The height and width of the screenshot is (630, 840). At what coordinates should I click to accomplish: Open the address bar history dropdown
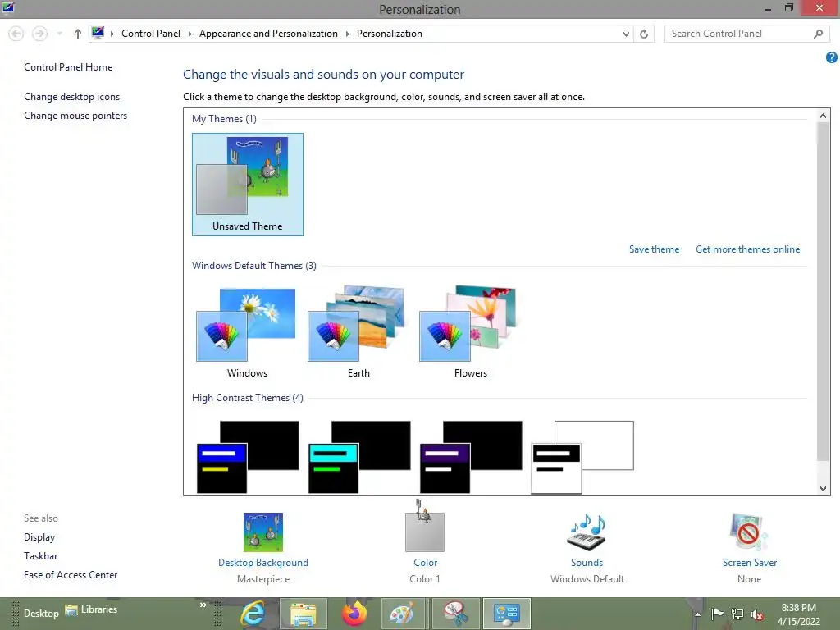(626, 34)
